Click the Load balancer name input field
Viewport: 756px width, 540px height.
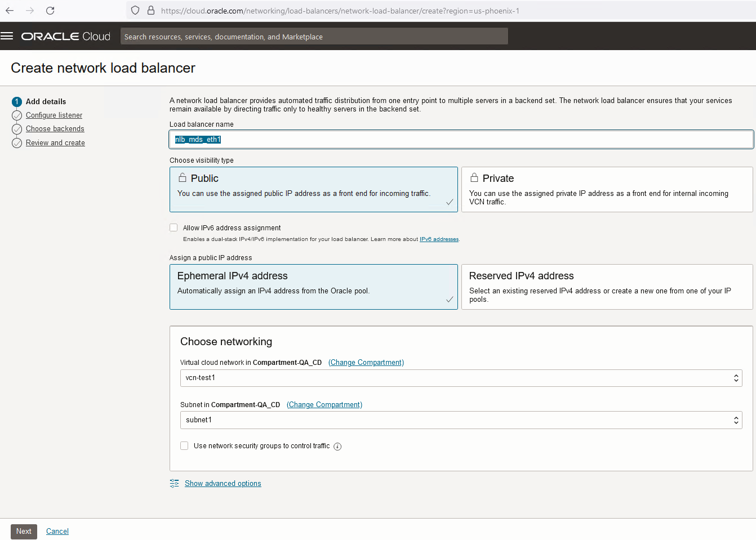click(460, 140)
